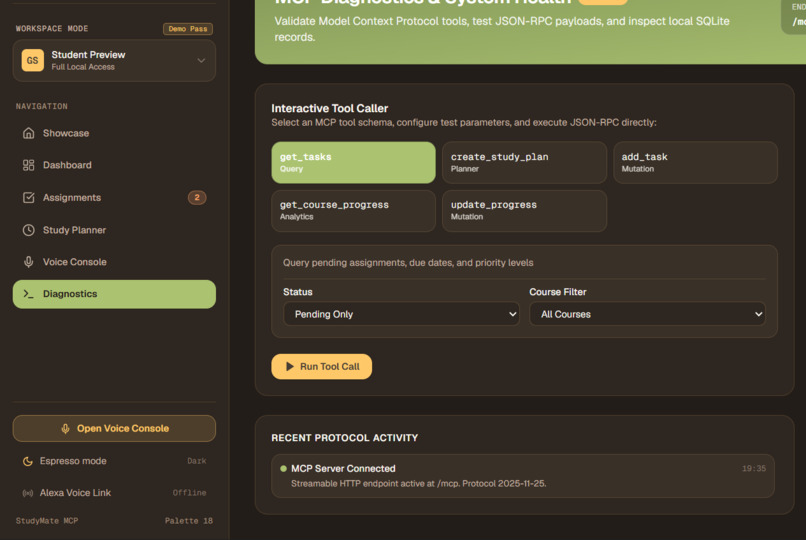Click the Demo Pass badge
806x540 pixels.
188,29
